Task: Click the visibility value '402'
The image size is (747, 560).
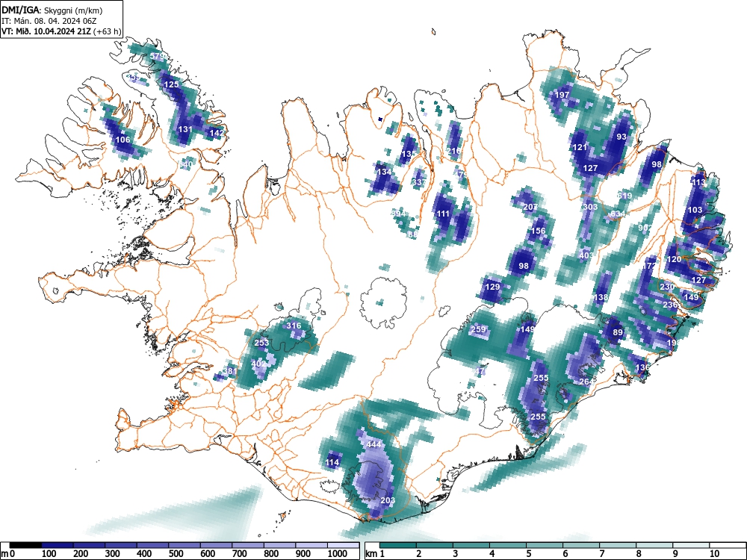Action: (x=258, y=364)
